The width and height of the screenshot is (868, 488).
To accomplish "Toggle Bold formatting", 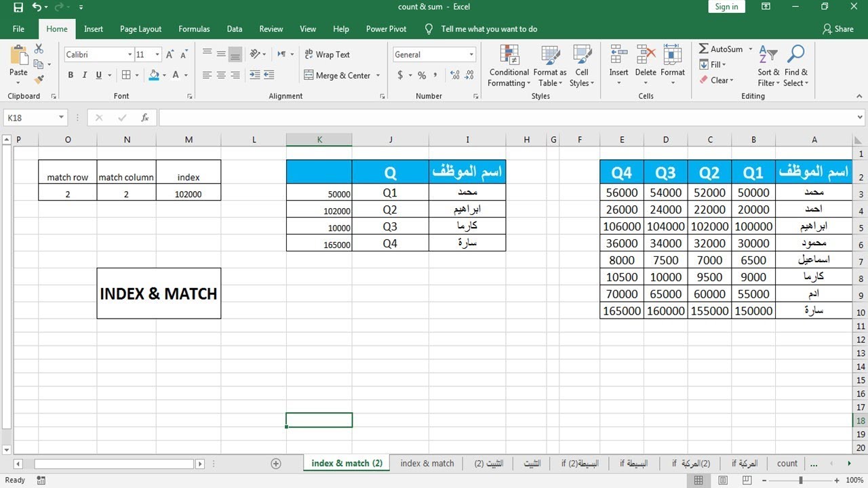I will pos(71,75).
